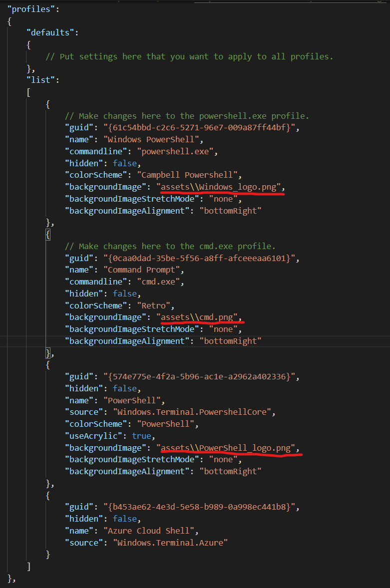
Task: Click the commandline value "cmd.exe"
Action: tap(158, 282)
